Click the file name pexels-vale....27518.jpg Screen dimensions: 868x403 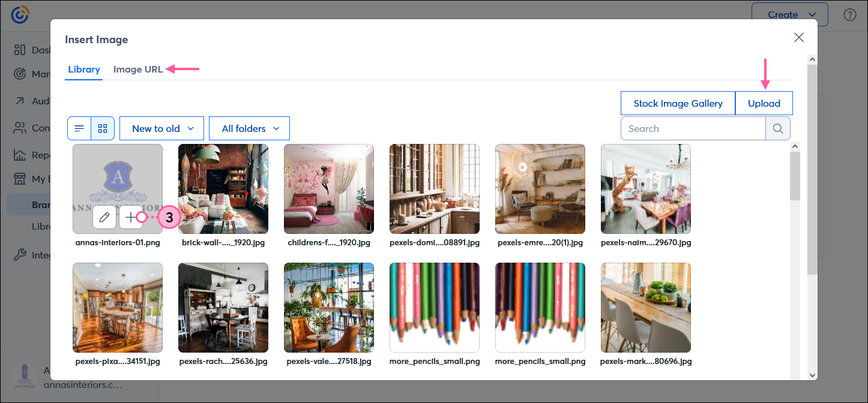click(329, 362)
